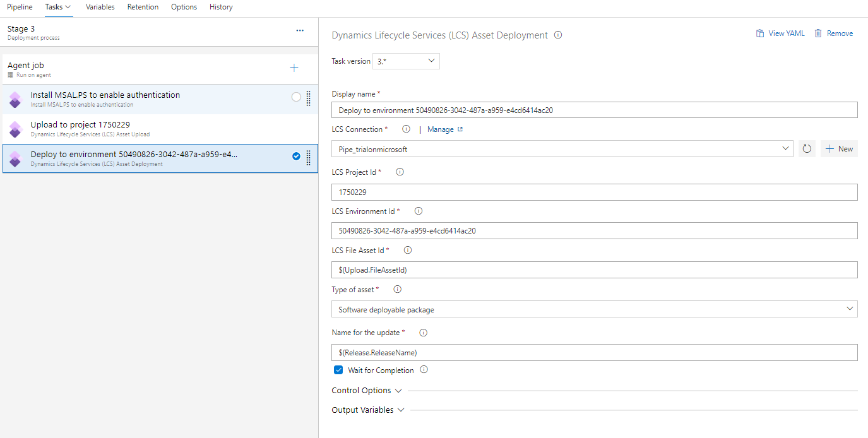Image resolution: width=868 pixels, height=438 pixels.
Task: Click info icon beside LCS Environment Id
Action: 418,211
